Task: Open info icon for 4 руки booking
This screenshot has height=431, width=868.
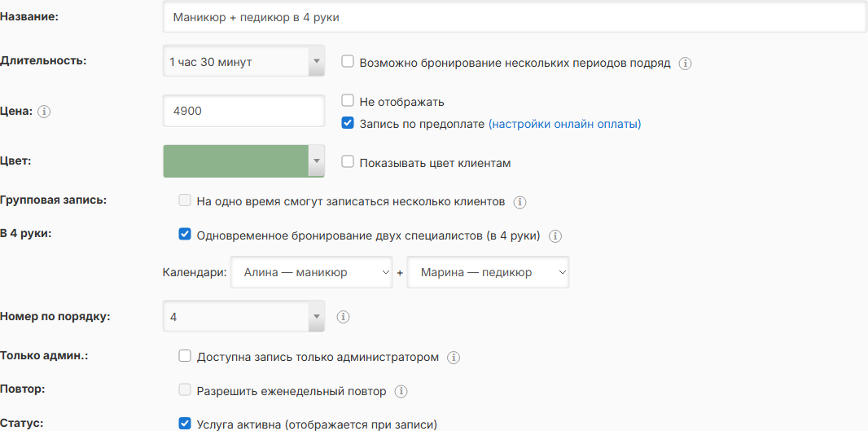Action: pyautogui.click(x=555, y=236)
